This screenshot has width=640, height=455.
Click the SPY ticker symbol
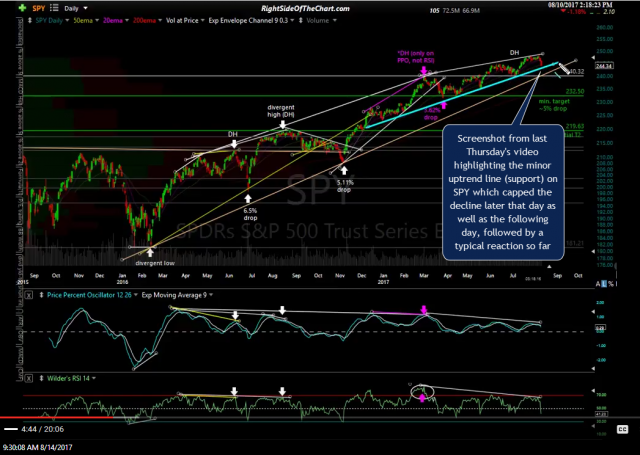[x=39, y=8]
